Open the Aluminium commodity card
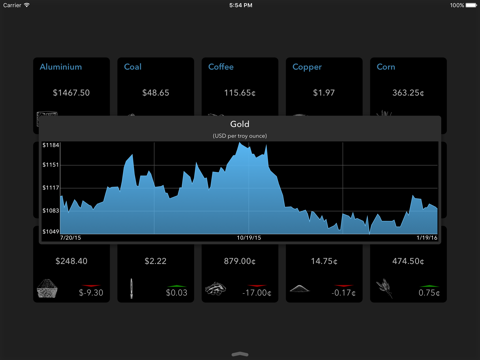480x360 pixels. [71, 87]
